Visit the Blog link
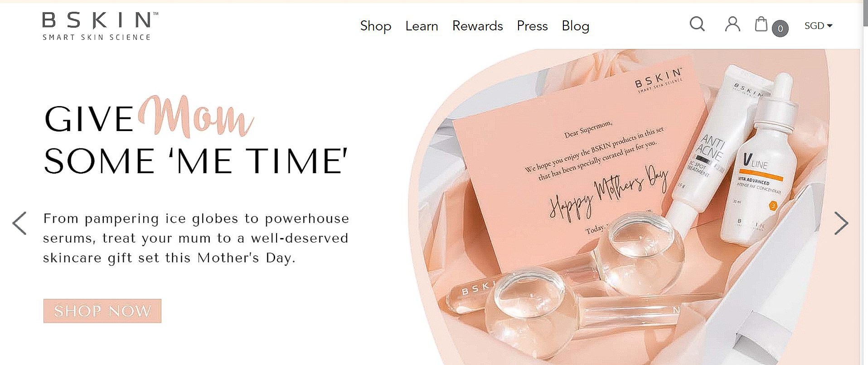 (576, 26)
